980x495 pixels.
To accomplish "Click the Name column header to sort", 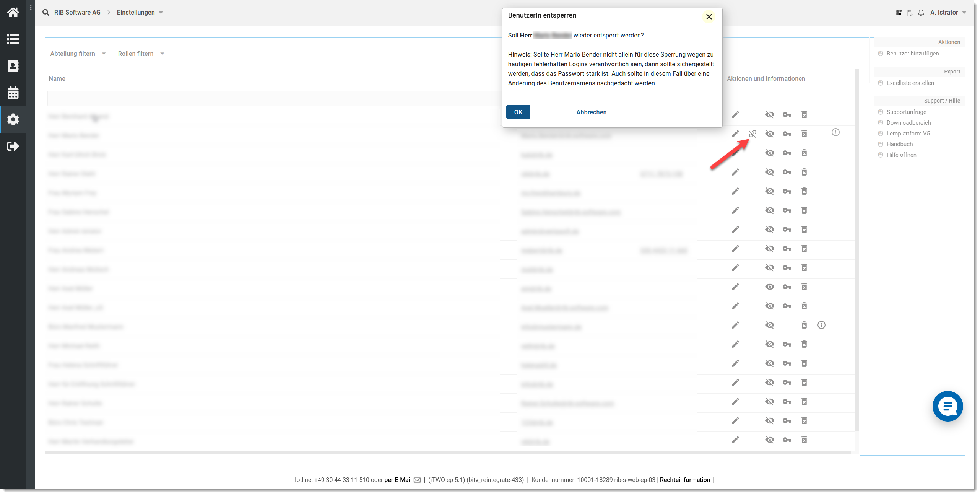I will tap(57, 78).
